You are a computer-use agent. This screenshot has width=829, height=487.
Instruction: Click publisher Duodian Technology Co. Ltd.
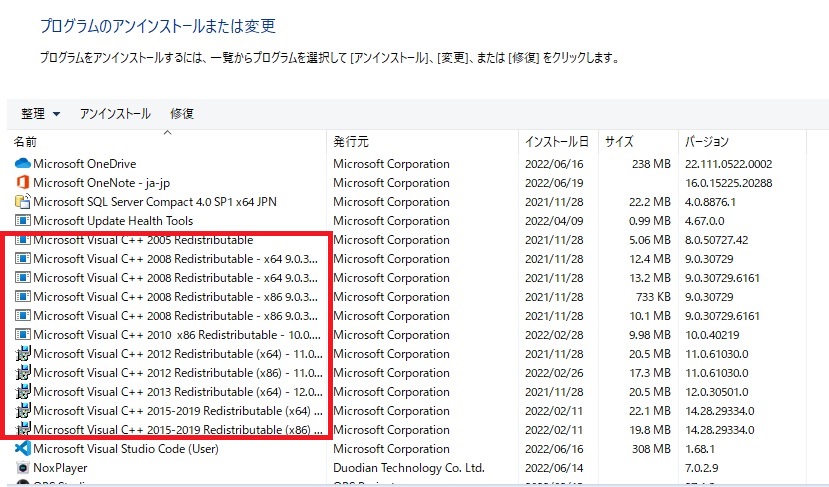click(x=409, y=467)
